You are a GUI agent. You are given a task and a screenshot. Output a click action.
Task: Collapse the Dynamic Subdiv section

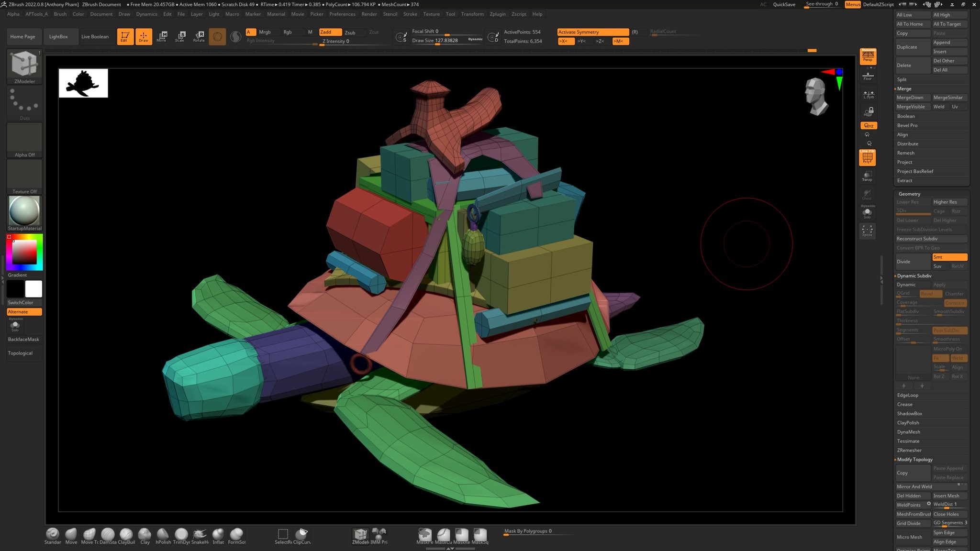click(914, 275)
